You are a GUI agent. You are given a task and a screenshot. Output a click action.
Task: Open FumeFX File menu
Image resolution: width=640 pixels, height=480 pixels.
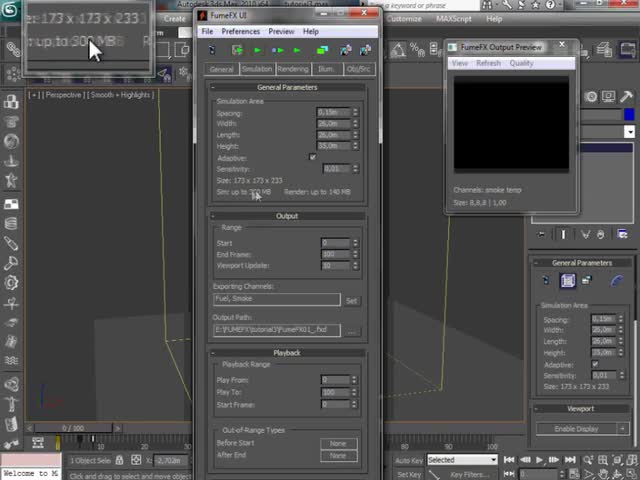click(207, 31)
